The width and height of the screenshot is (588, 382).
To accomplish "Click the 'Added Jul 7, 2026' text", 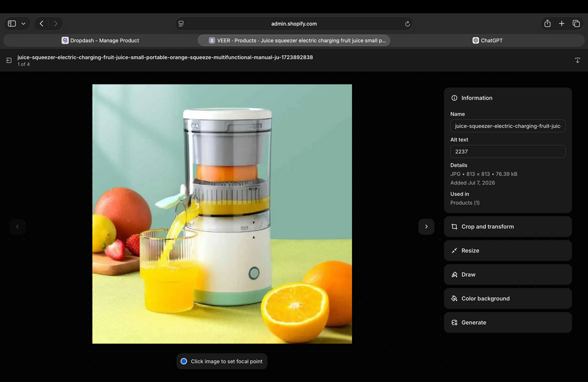I will click(473, 183).
